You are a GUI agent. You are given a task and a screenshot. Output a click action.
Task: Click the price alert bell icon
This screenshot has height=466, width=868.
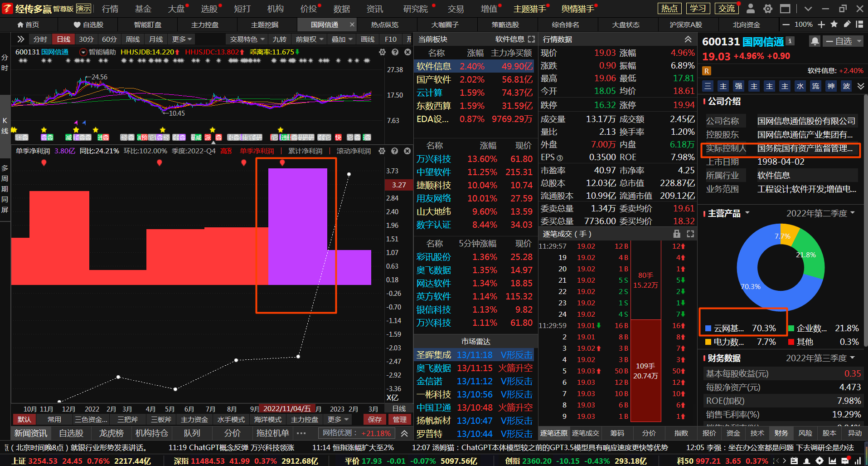(x=815, y=41)
